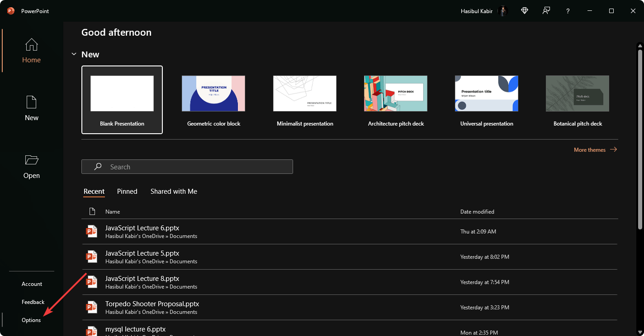Click the feedback person icon in title bar

click(x=546, y=11)
